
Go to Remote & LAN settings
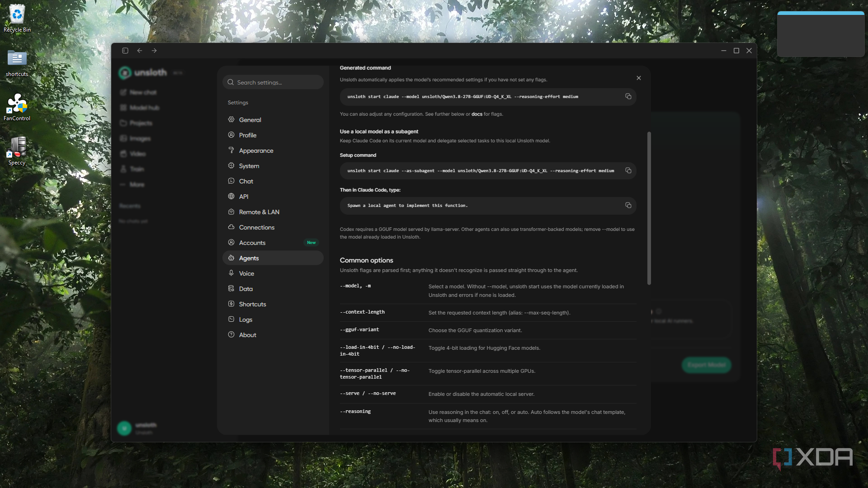[x=273, y=212]
